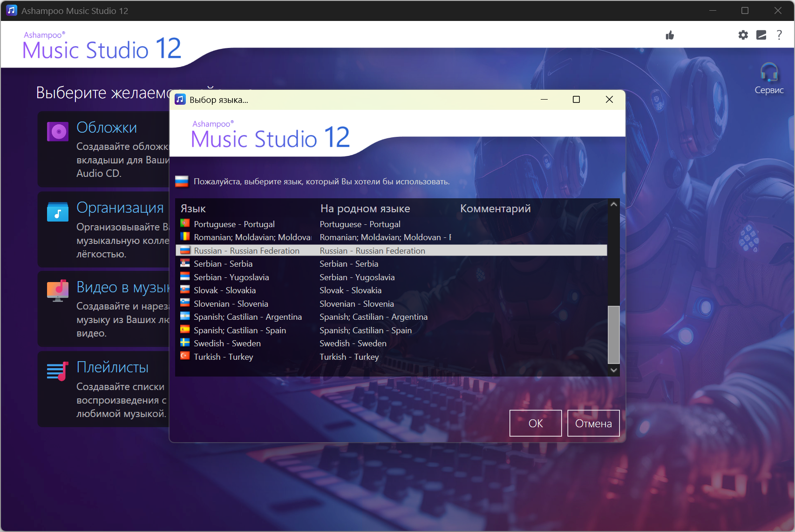Screen dimensions: 795x532
Task: Select Slovak - Slovakia language
Action: [224, 290]
